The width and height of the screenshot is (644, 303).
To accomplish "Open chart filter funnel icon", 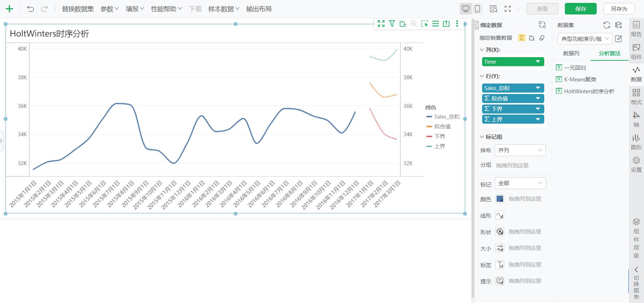I will pyautogui.click(x=392, y=24).
